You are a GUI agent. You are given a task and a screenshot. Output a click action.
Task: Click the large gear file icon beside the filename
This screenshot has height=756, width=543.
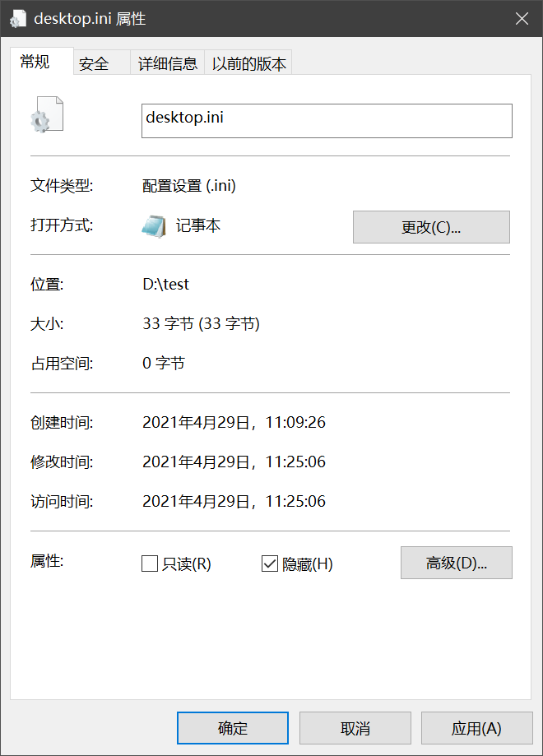[x=47, y=114]
